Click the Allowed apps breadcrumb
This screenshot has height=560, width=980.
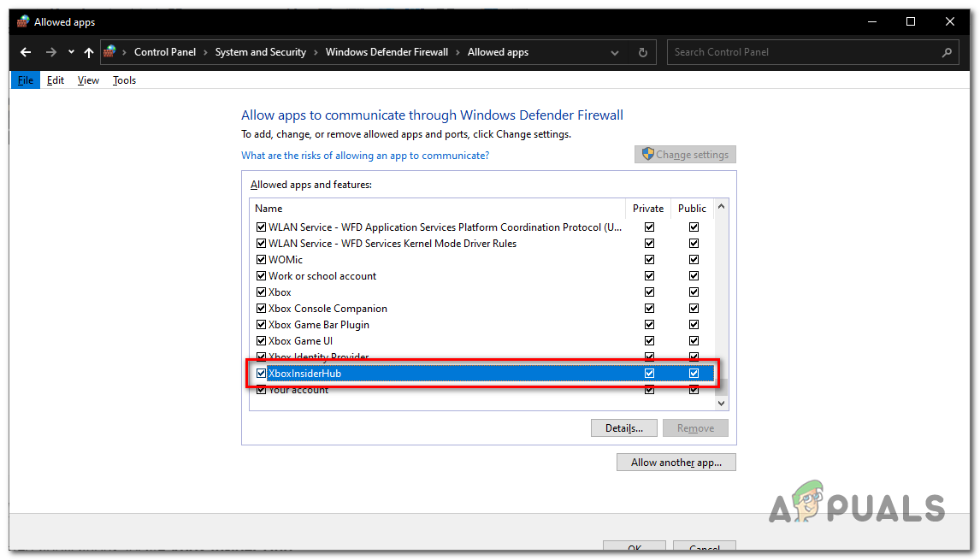(x=499, y=52)
